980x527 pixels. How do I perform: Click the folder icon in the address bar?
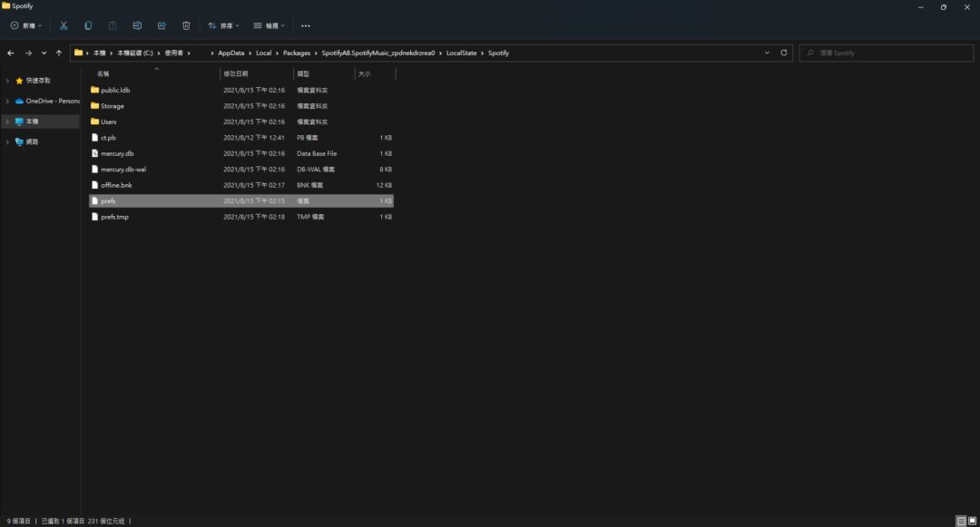[x=78, y=54]
